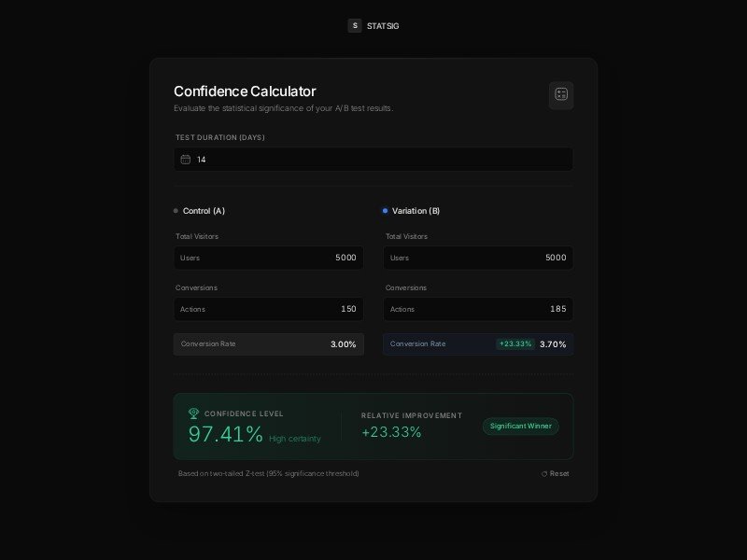The width and height of the screenshot is (747, 560).
Task: Click the trophy icon beside Confidence Level
Action: (x=194, y=413)
